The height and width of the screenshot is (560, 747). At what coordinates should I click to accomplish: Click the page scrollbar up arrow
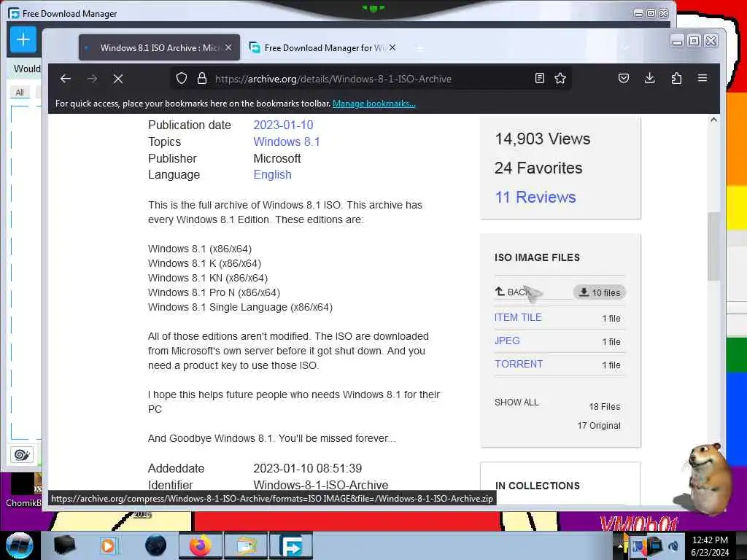713,120
